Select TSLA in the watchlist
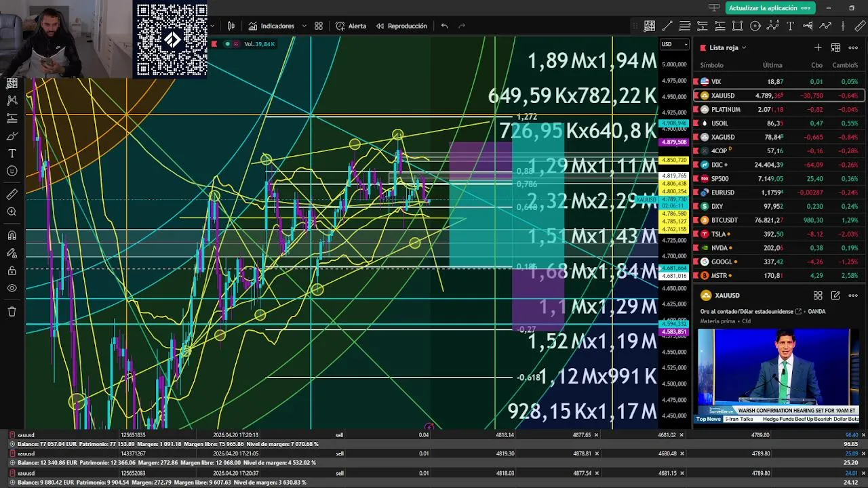 pyautogui.click(x=779, y=234)
